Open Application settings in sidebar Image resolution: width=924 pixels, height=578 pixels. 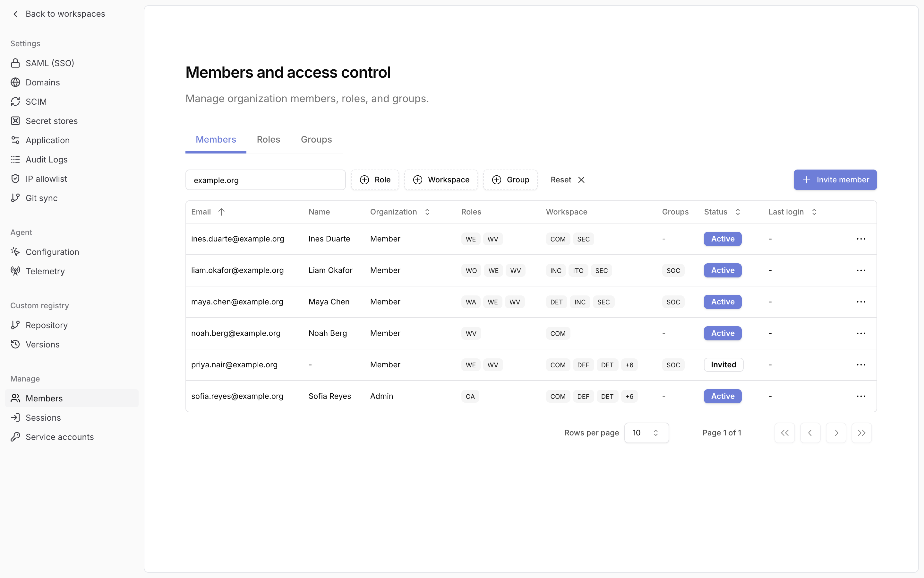click(x=72, y=140)
